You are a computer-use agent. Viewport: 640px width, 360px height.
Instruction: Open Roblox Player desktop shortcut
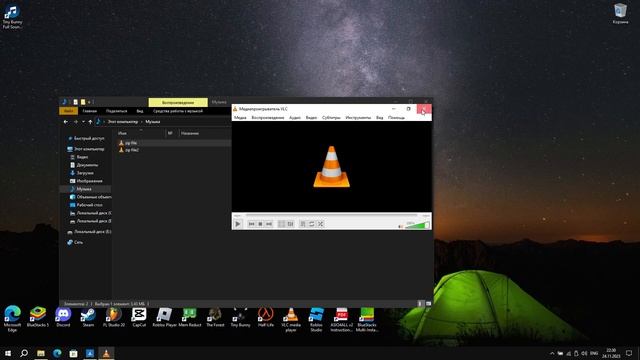pyautogui.click(x=164, y=317)
